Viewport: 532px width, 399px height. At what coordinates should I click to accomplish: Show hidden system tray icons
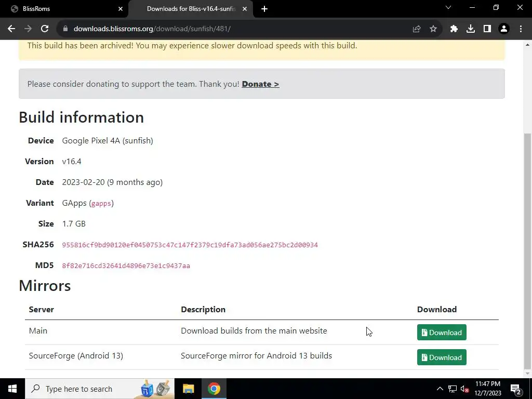coord(440,389)
